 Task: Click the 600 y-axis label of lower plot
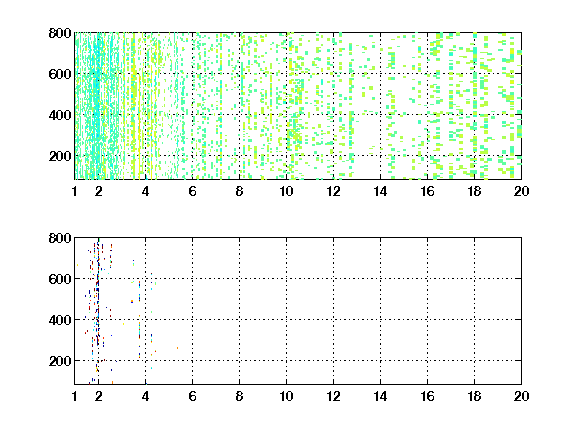[60, 279]
